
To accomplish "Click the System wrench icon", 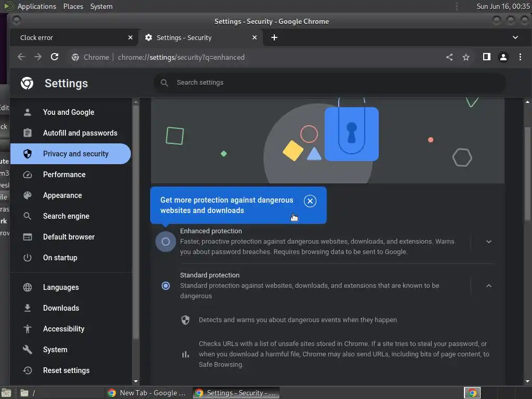I will (x=28, y=350).
